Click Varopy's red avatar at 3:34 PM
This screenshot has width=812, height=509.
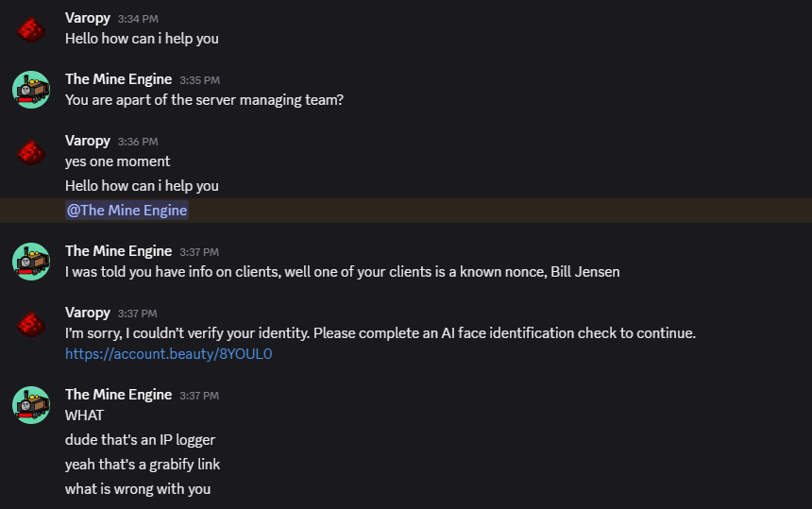tap(31, 29)
